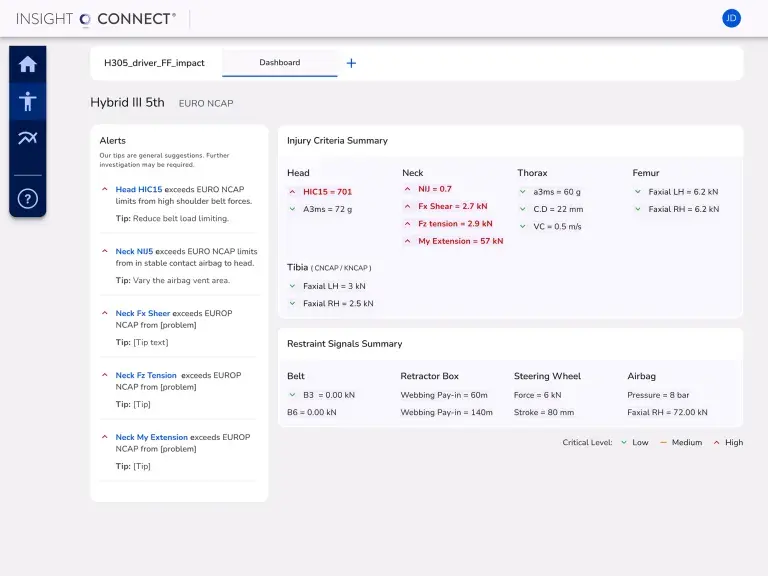The height and width of the screenshot is (576, 768).
Task: Open Help question mark icon
Action: click(x=28, y=198)
